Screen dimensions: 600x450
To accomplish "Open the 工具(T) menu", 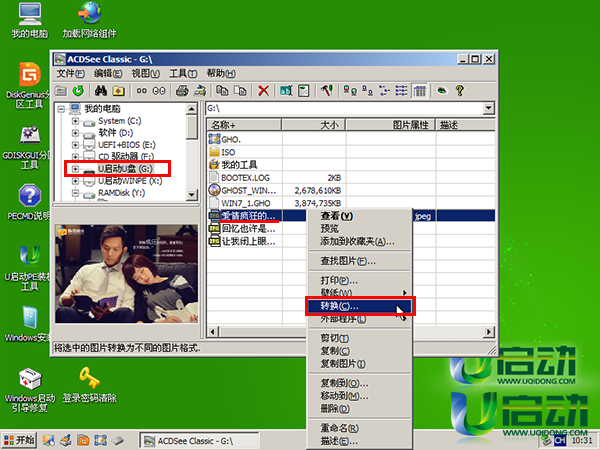I will click(x=183, y=73).
